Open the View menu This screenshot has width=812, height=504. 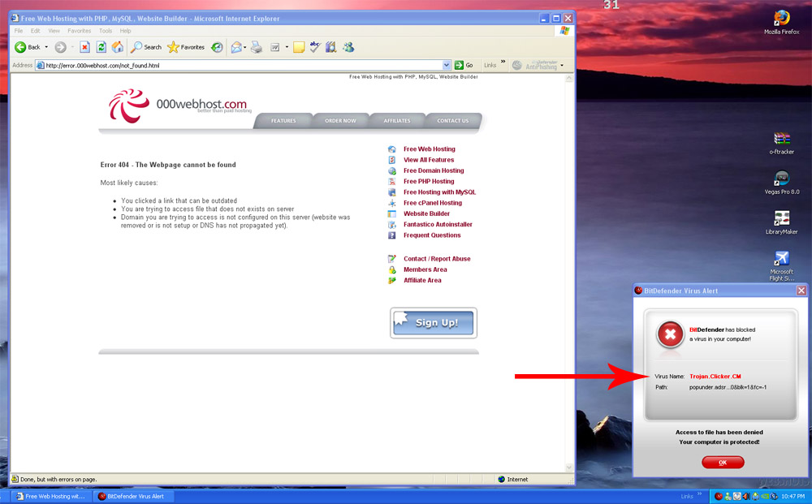(54, 31)
